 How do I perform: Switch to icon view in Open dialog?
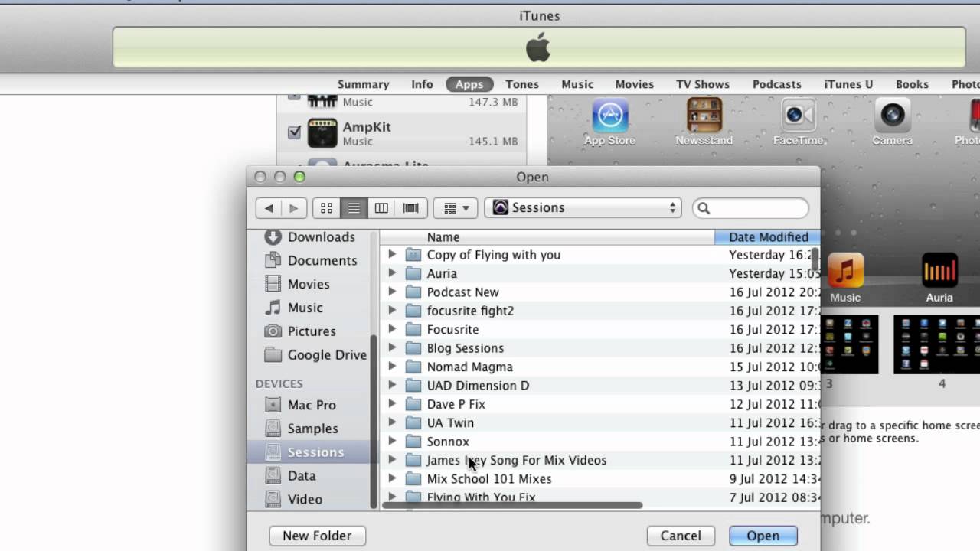tap(326, 207)
